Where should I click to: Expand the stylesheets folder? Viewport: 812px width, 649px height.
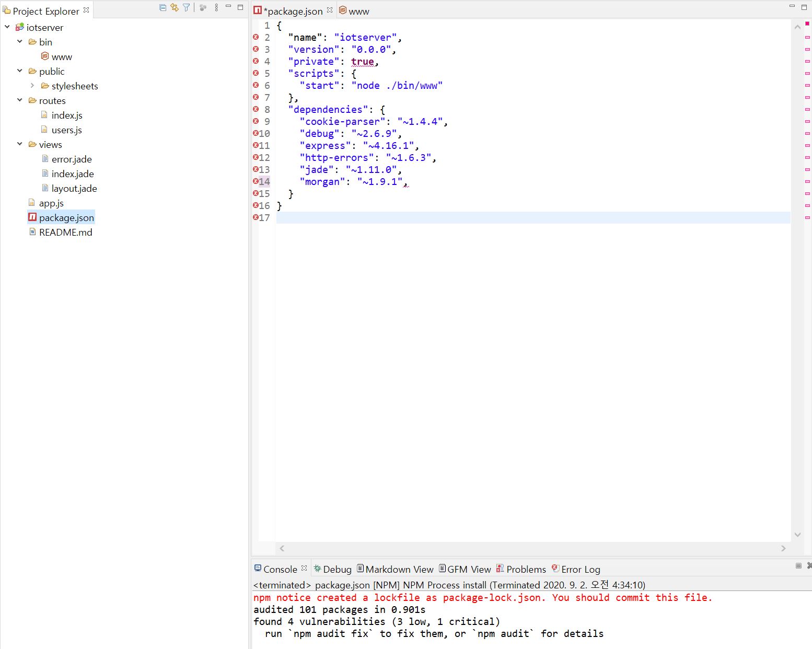coord(32,86)
